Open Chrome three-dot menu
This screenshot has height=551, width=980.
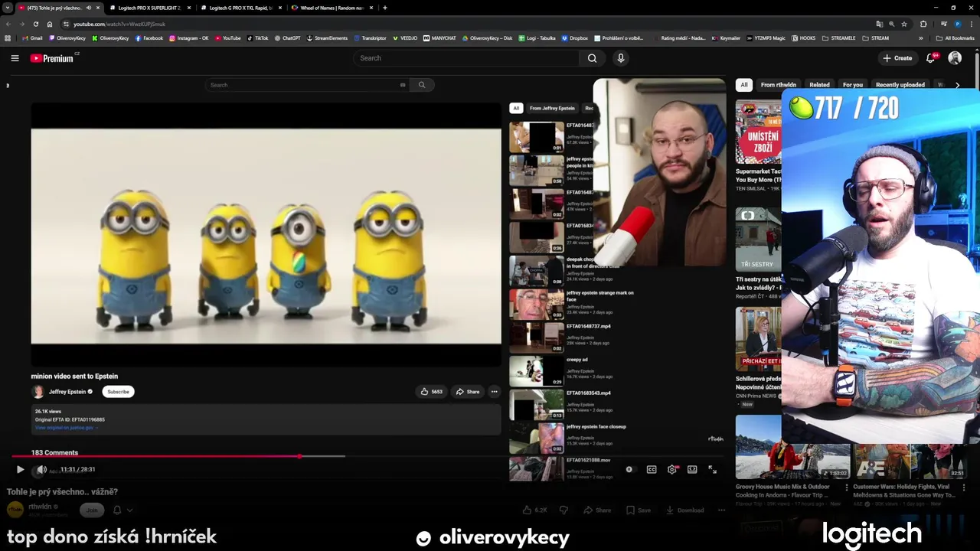click(972, 24)
